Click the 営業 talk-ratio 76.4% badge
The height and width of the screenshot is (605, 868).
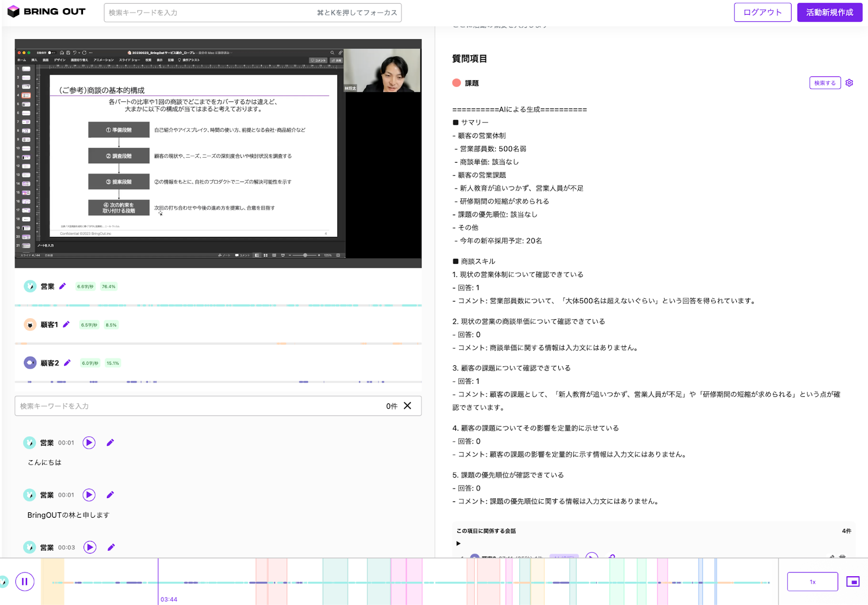tap(108, 287)
